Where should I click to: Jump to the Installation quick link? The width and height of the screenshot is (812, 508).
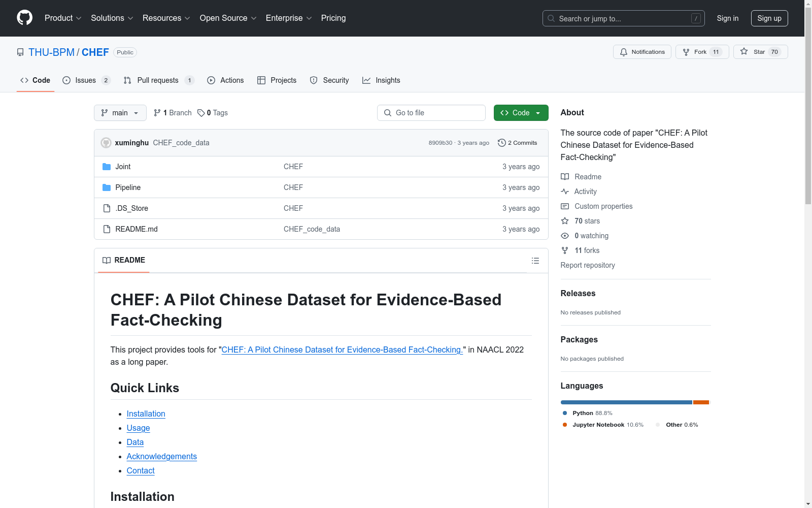click(x=146, y=414)
